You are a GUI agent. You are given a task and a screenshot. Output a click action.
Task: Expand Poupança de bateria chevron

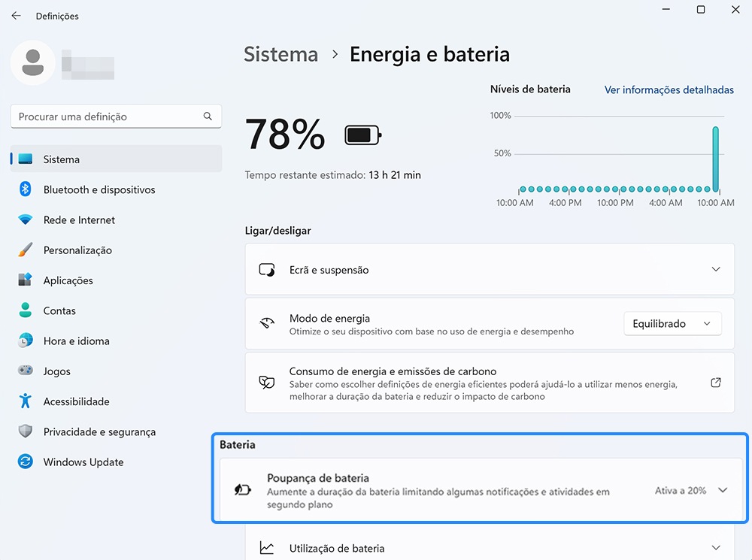pyautogui.click(x=722, y=490)
